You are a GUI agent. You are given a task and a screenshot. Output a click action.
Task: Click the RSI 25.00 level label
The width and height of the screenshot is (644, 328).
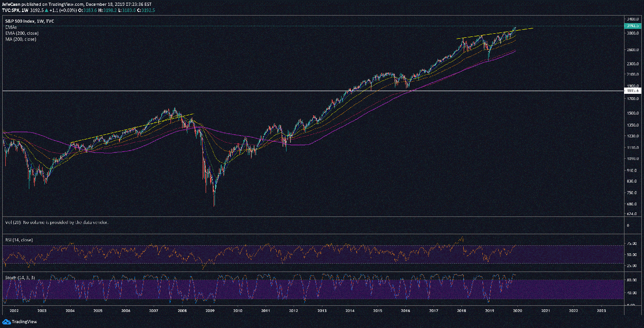click(x=632, y=266)
